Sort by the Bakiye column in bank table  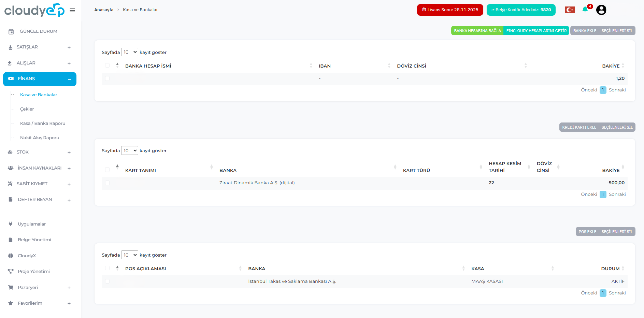[x=611, y=66]
